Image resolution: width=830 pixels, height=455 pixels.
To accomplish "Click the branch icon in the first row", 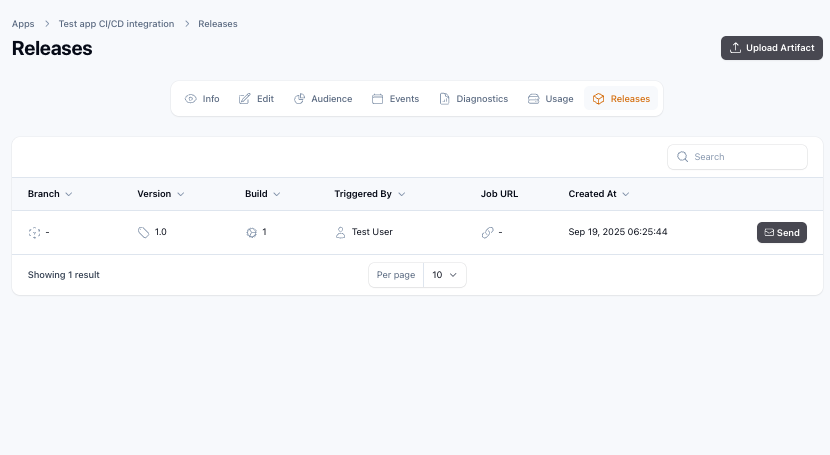I will pyautogui.click(x=34, y=232).
